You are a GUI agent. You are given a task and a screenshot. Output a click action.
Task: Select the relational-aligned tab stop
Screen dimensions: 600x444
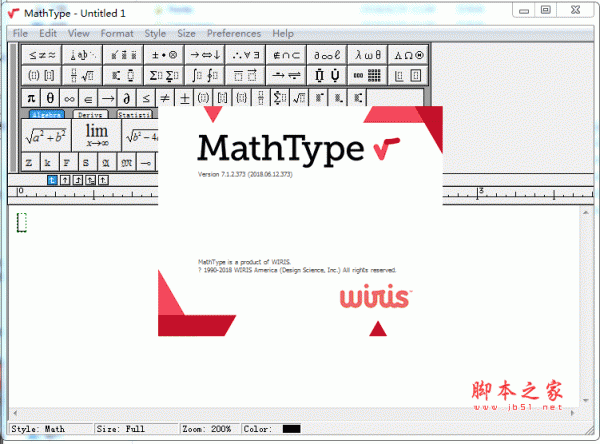(90, 180)
